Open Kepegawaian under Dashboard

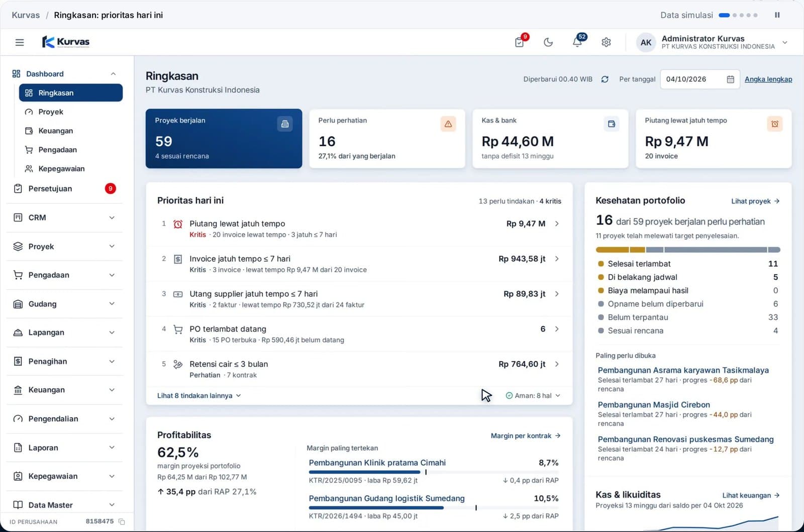71,169
